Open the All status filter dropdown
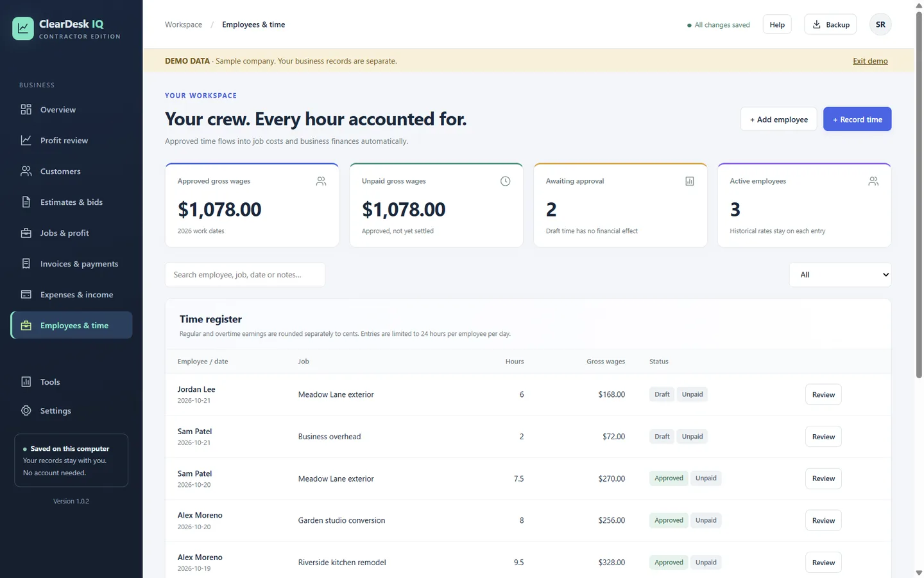This screenshot has height=578, width=924. click(840, 275)
